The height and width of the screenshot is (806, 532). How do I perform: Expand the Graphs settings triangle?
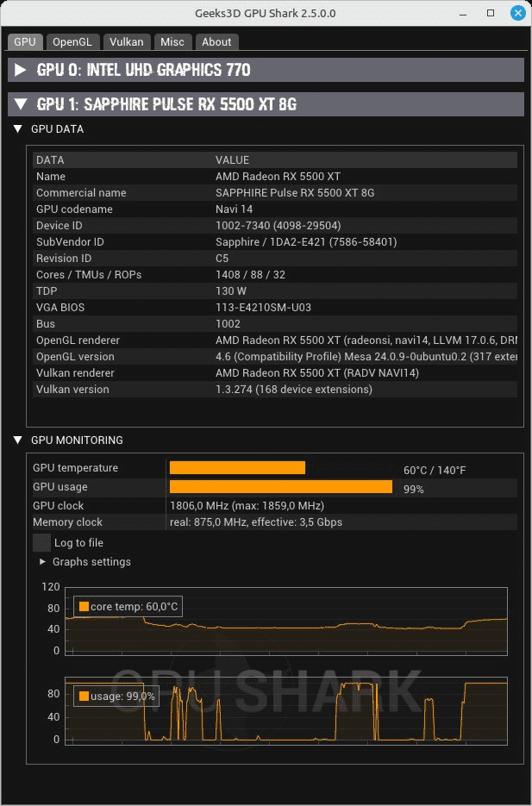42,562
